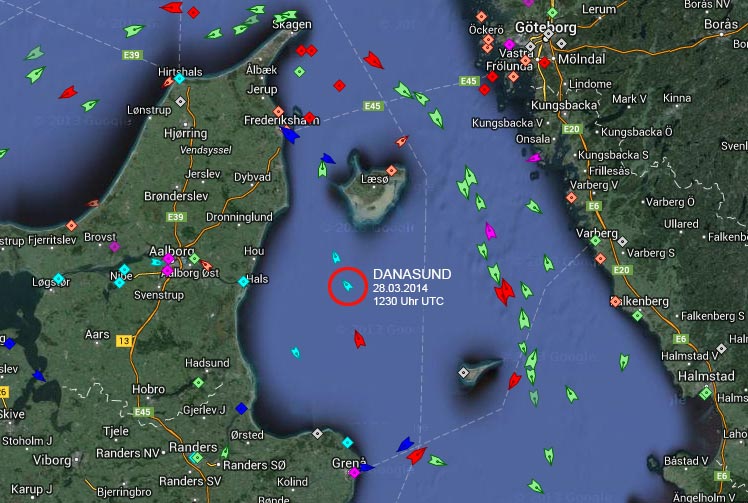Click the cyan DANASUND ship inside red circle
748x503 pixels.
tap(347, 285)
